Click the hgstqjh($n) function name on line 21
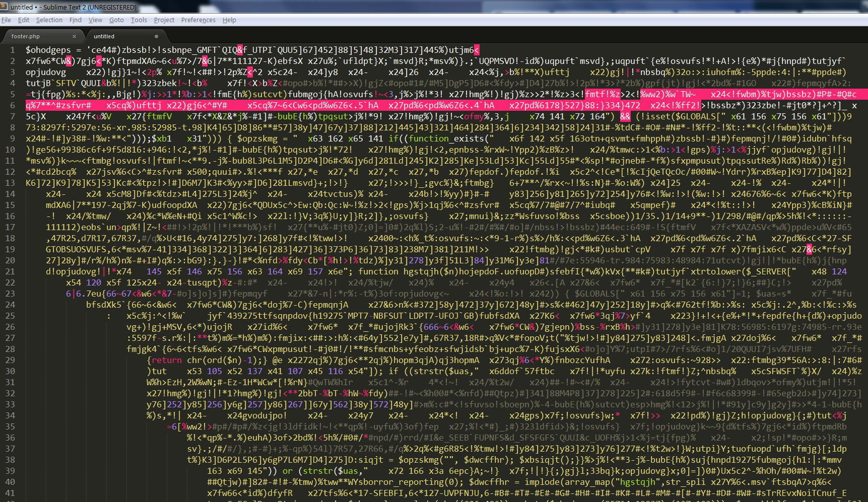Viewport: 868px width, 502px height. point(431,271)
